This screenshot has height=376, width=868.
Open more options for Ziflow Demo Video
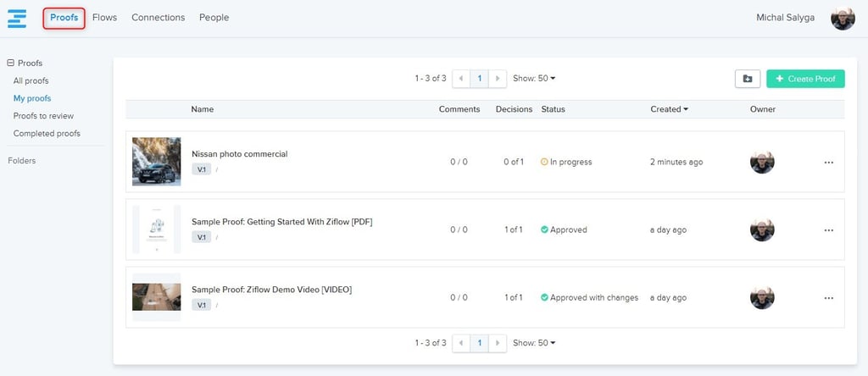pos(828,297)
